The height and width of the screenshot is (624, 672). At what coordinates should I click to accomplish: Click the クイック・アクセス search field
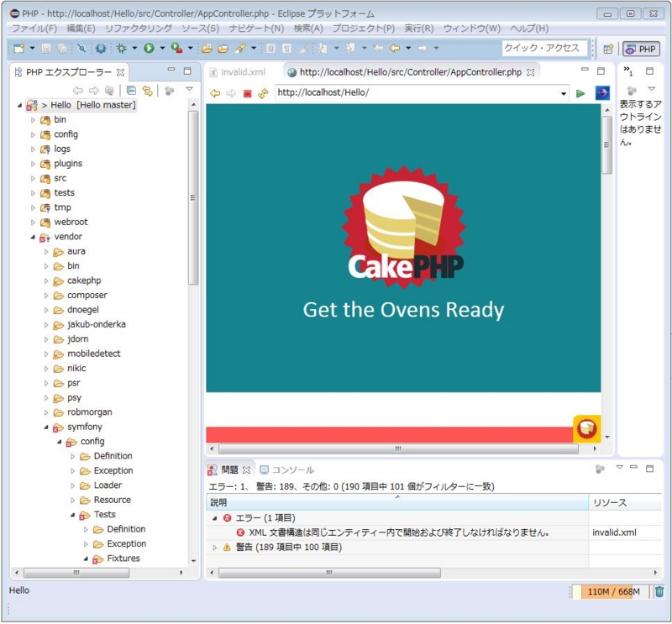[544, 48]
